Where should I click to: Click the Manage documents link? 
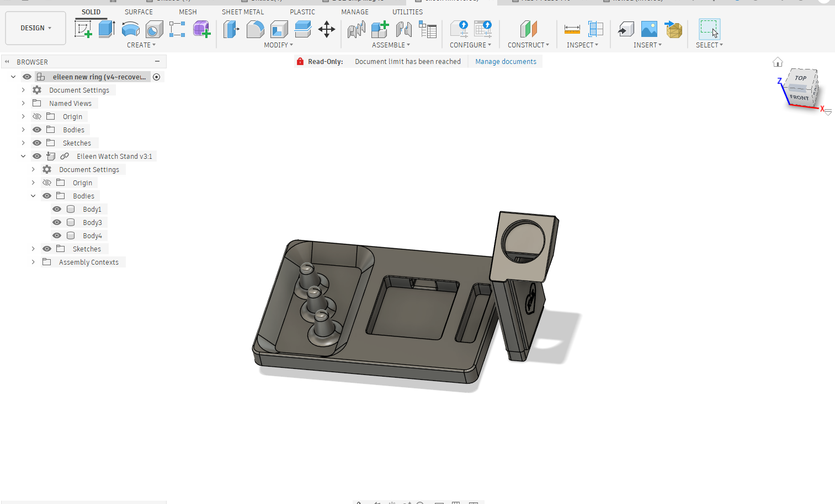click(506, 62)
